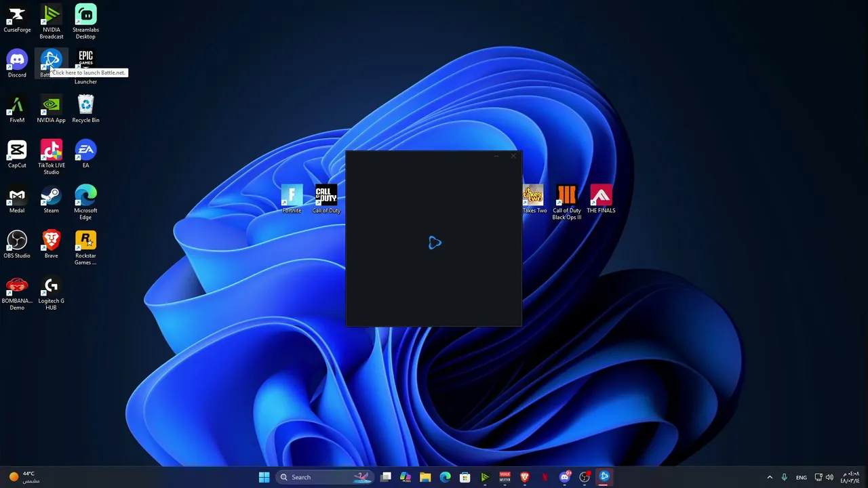868x488 pixels.
Task: Switch to NVIDIA Broadcast in the taskbar
Action: [x=485, y=477]
